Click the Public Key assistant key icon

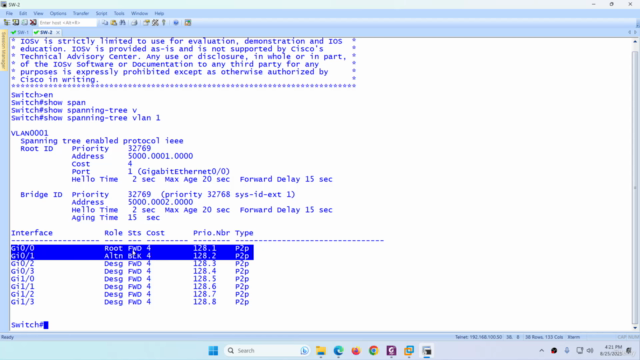[x=164, y=22]
